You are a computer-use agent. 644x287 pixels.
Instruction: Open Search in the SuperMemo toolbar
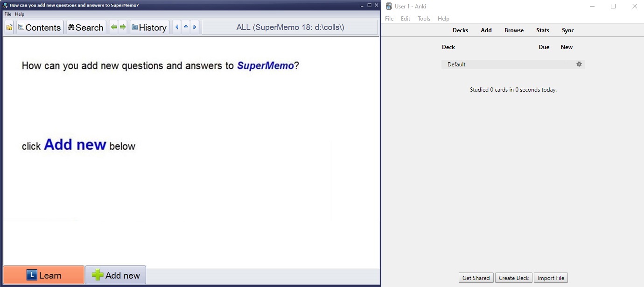[86, 28]
